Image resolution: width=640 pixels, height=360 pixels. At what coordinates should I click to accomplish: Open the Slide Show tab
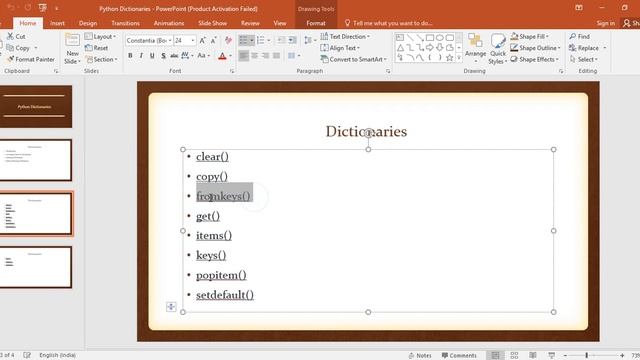(x=212, y=23)
